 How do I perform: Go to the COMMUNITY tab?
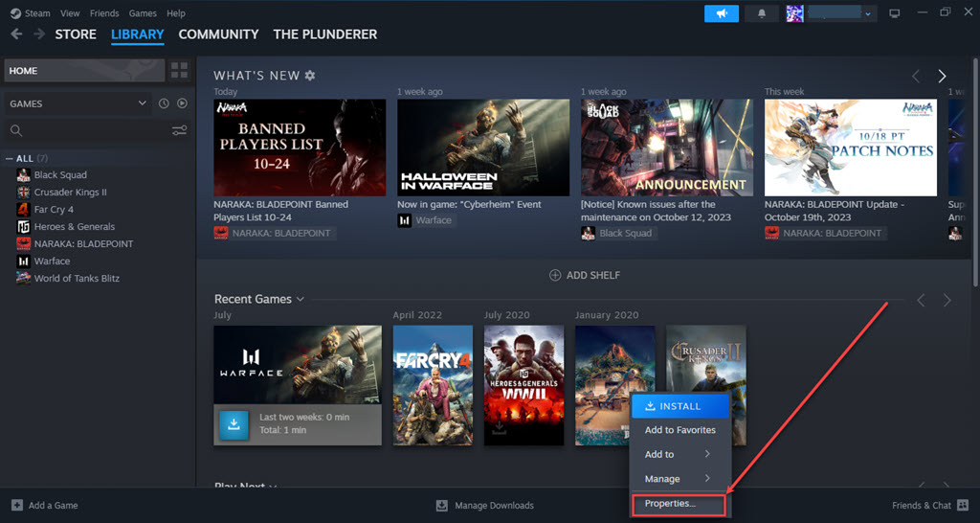(x=219, y=34)
